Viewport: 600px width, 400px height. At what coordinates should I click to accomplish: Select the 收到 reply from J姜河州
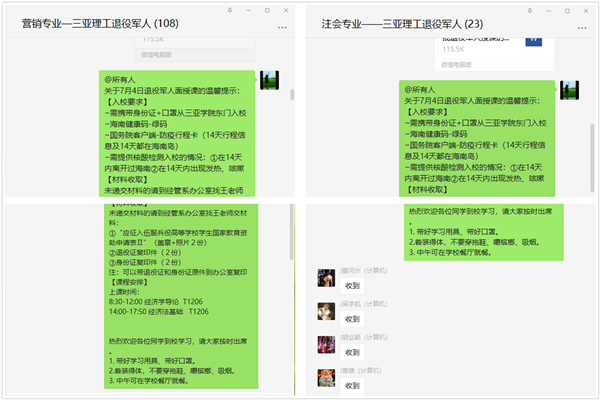click(x=352, y=286)
